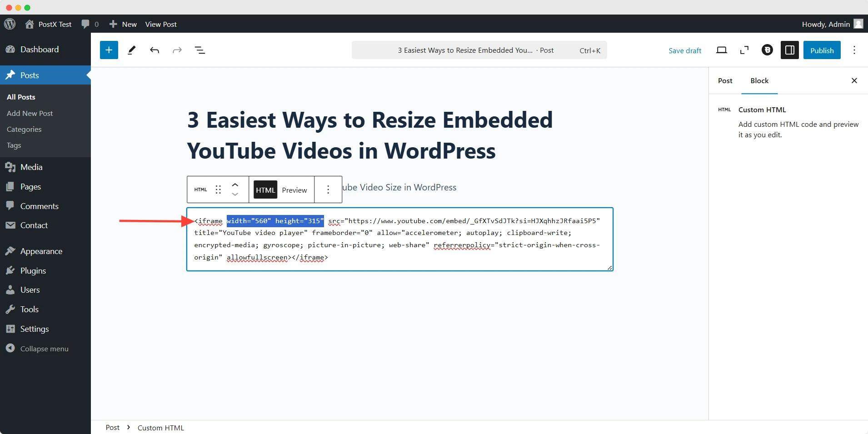Switch to the Post tab
Image resolution: width=868 pixels, height=434 pixels.
(x=725, y=80)
